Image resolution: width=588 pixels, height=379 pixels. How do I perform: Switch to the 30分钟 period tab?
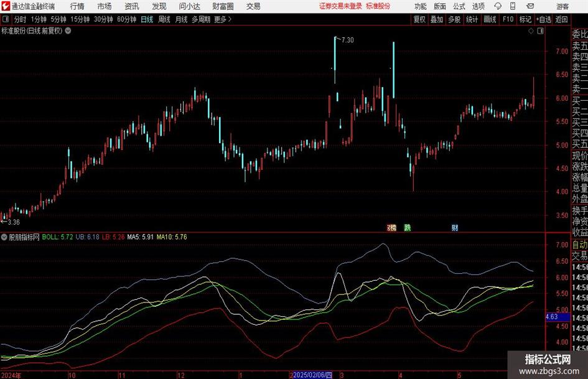pos(103,19)
